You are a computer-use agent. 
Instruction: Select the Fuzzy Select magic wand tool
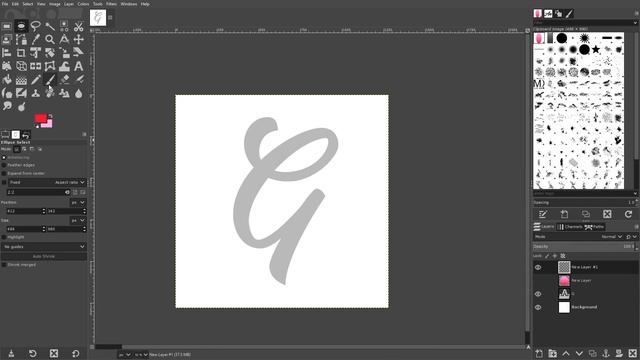[50, 27]
